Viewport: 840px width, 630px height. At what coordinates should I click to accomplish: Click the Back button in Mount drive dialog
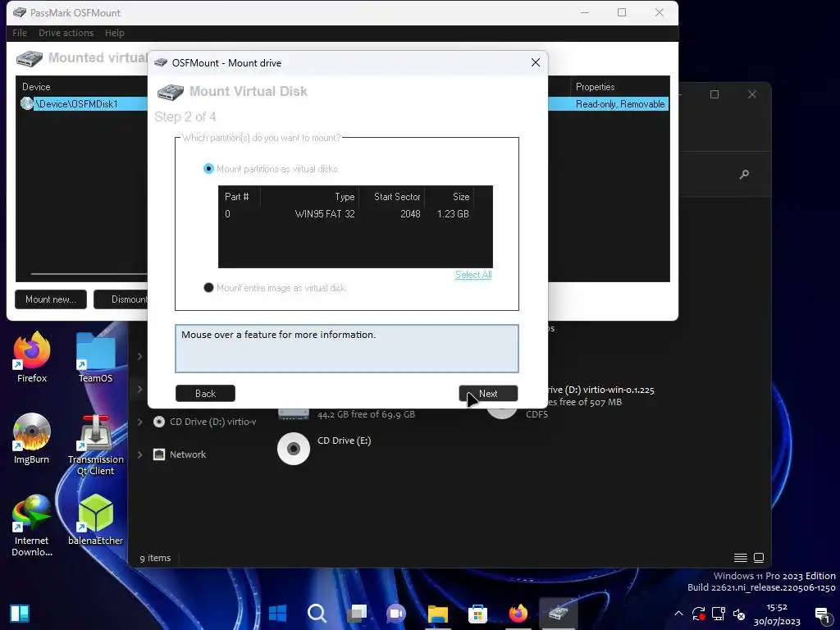pyautogui.click(x=205, y=393)
